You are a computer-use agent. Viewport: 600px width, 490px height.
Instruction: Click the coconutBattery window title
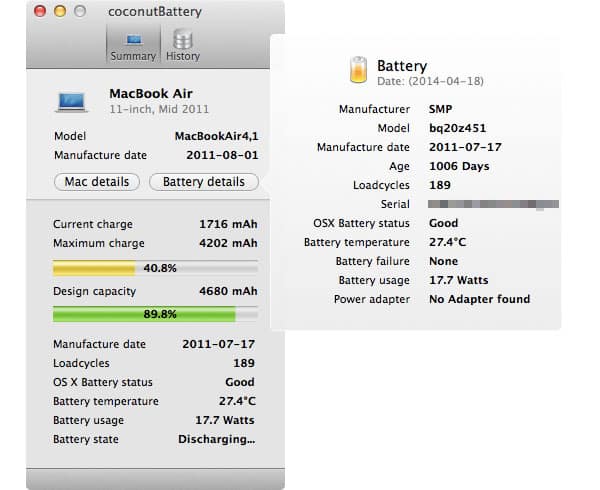153,11
